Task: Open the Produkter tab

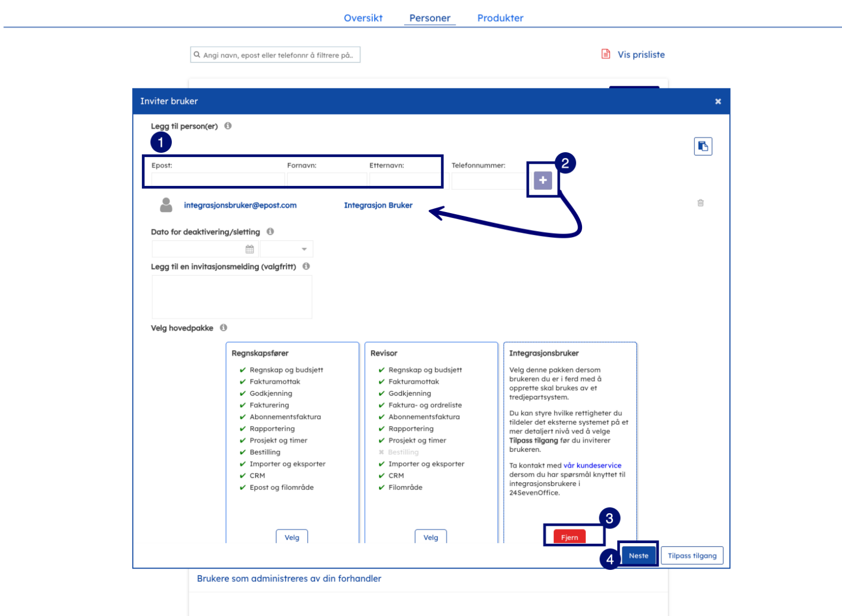Action: (500, 18)
